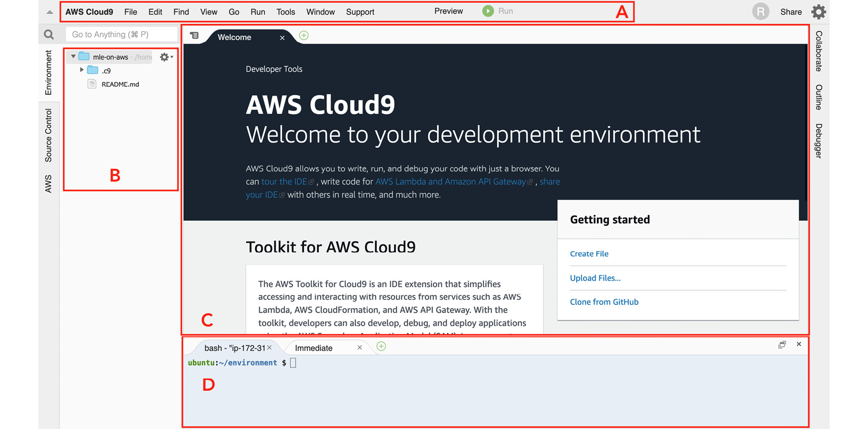Select the bash terminal tab

tap(235, 348)
